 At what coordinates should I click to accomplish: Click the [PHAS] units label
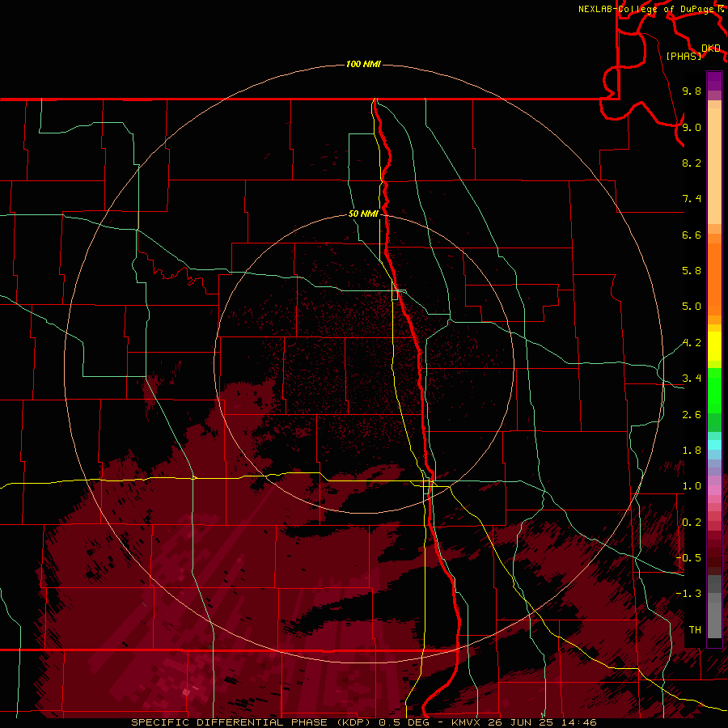tap(684, 56)
